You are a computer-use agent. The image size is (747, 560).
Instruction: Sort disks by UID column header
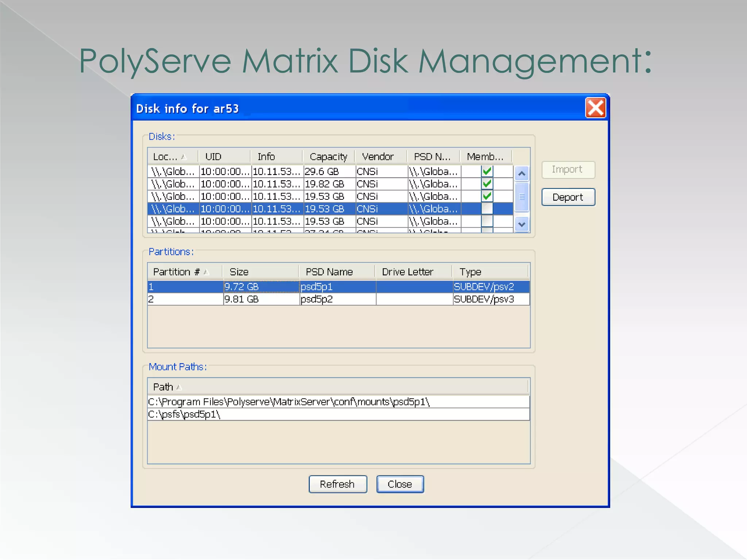[x=224, y=157]
